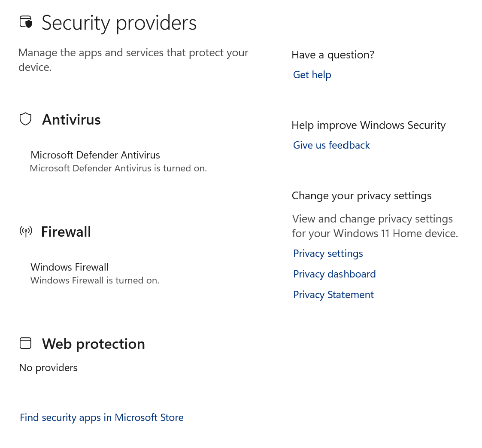Screen dimensions: 482x448
Task: Click Windows Firewall is turned on status
Action: 95,280
